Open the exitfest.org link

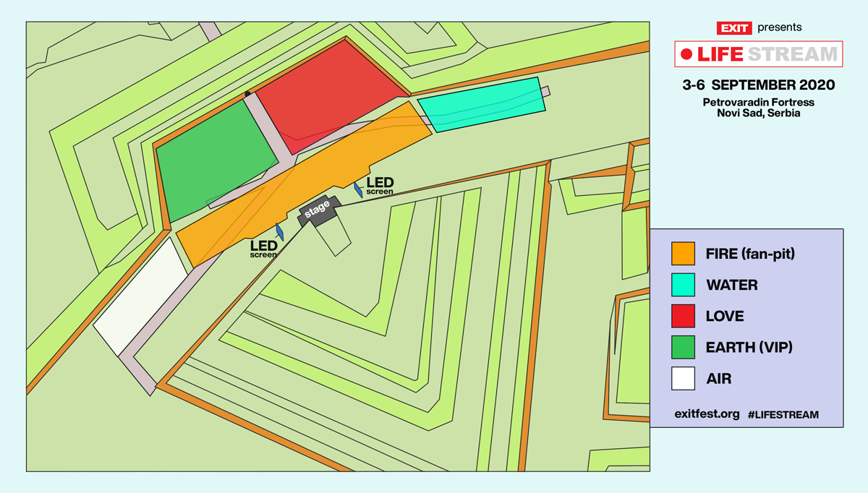coord(706,414)
